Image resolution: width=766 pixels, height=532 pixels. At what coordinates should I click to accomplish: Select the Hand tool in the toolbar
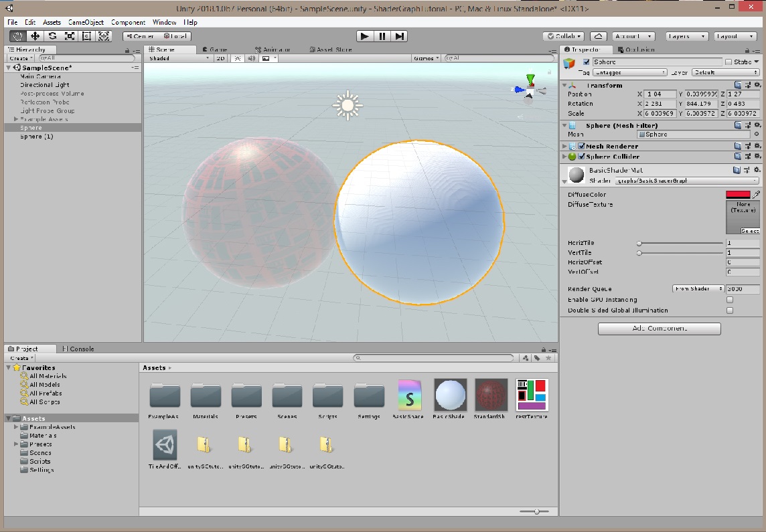pyautogui.click(x=17, y=37)
